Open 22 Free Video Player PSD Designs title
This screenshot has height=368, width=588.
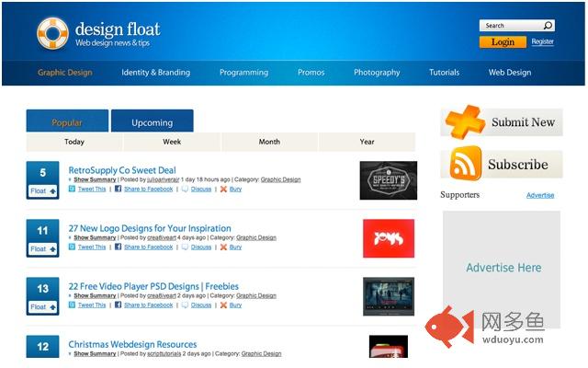[153, 286]
